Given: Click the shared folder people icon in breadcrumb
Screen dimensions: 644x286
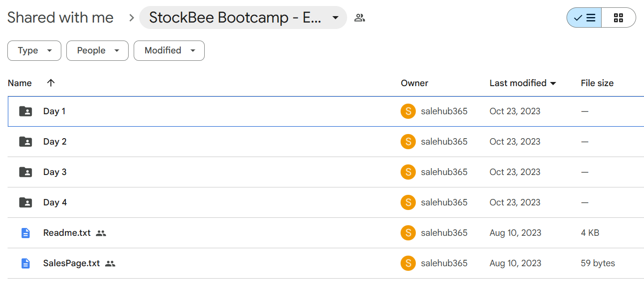Looking at the screenshot, I should (360, 18).
